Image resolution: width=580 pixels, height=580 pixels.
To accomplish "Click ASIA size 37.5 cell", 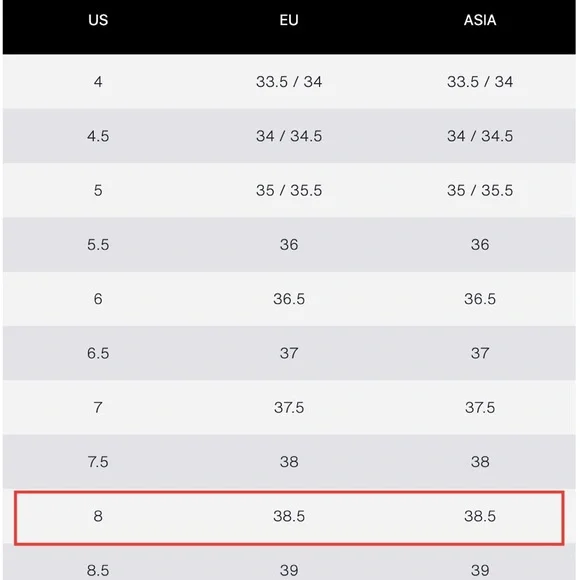I will [480, 408].
